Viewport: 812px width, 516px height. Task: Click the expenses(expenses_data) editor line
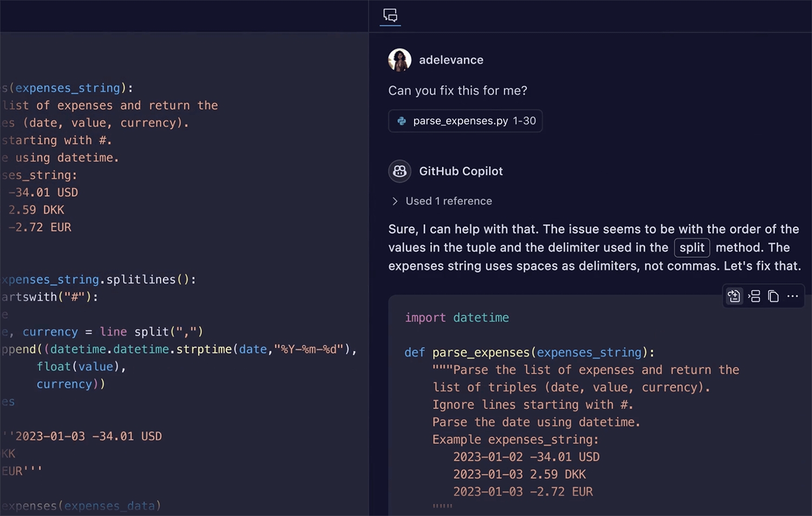tap(81, 506)
